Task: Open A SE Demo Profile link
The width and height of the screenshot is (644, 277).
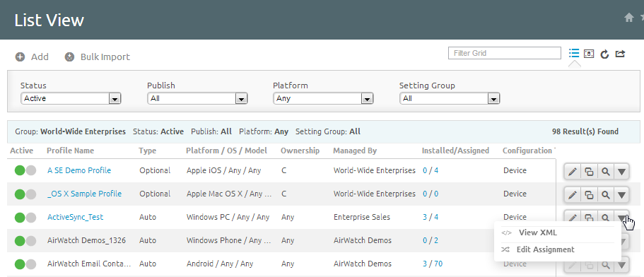Action: 79,170
